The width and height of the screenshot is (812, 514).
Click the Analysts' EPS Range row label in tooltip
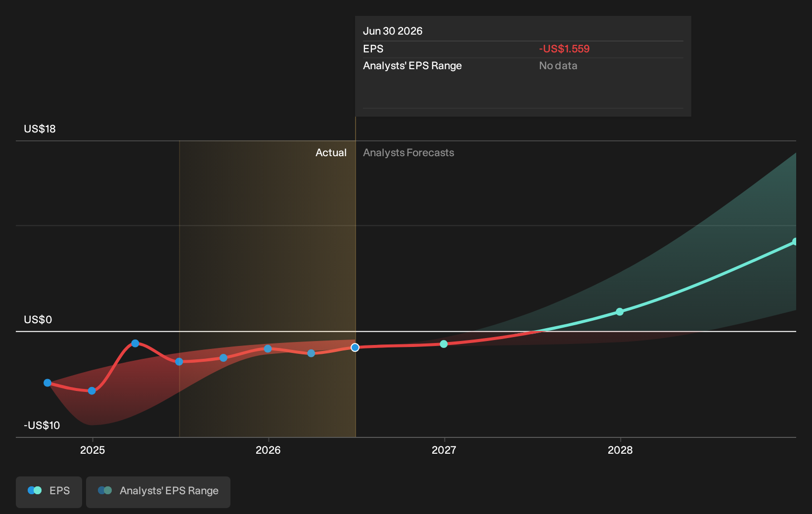pos(412,66)
